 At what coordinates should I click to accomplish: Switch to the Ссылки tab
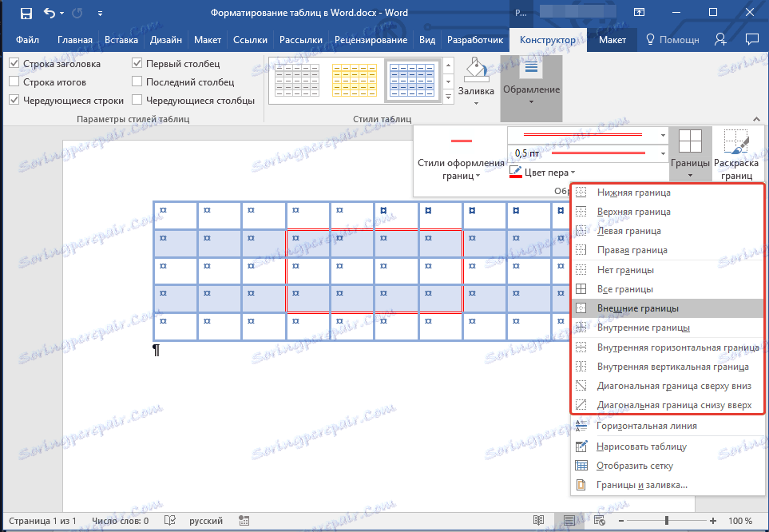pos(250,40)
